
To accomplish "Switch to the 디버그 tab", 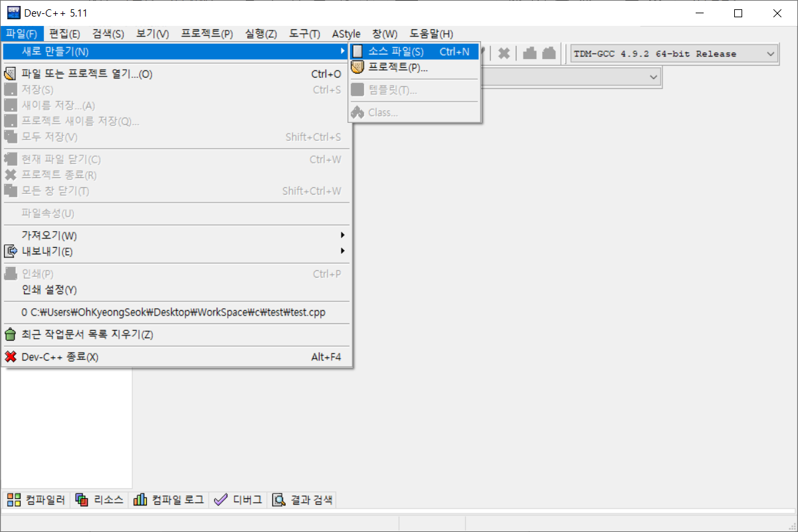I will 238,500.
